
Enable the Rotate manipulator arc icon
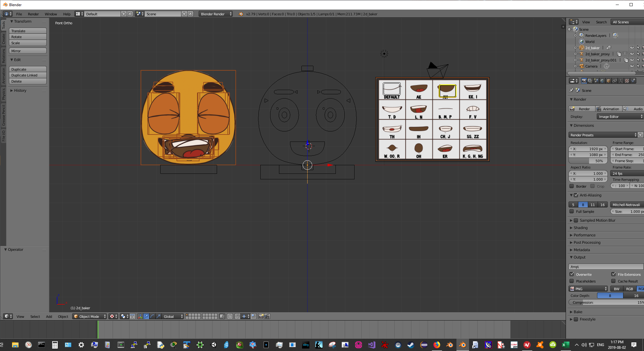(153, 316)
